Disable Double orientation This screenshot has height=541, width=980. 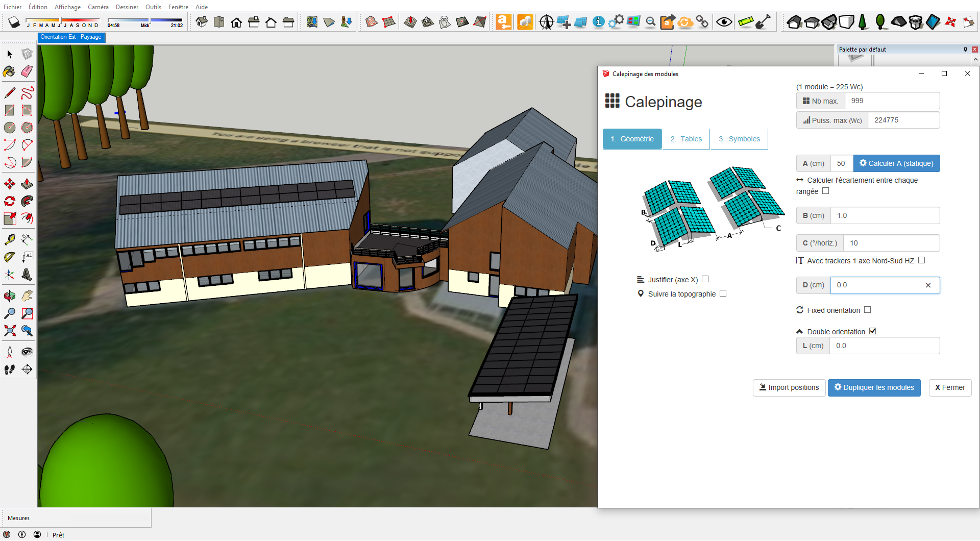873,331
